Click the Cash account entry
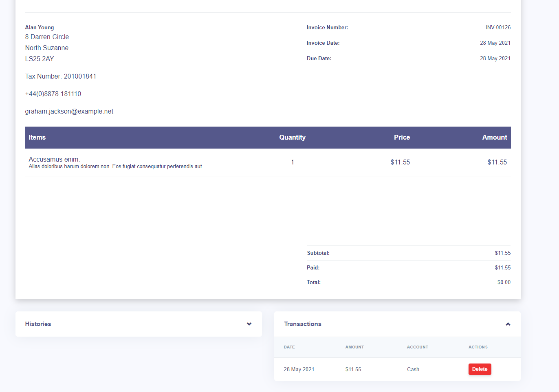The height and width of the screenshot is (392, 559). [x=413, y=369]
